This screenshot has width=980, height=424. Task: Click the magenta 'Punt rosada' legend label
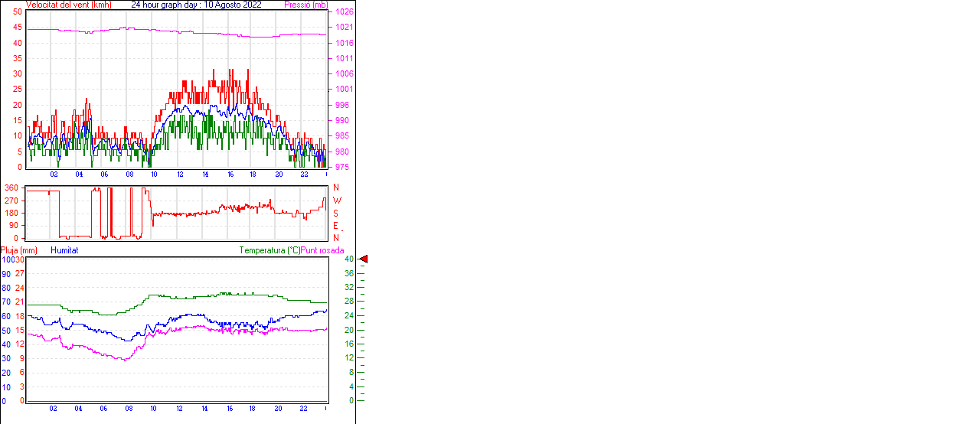[322, 250]
